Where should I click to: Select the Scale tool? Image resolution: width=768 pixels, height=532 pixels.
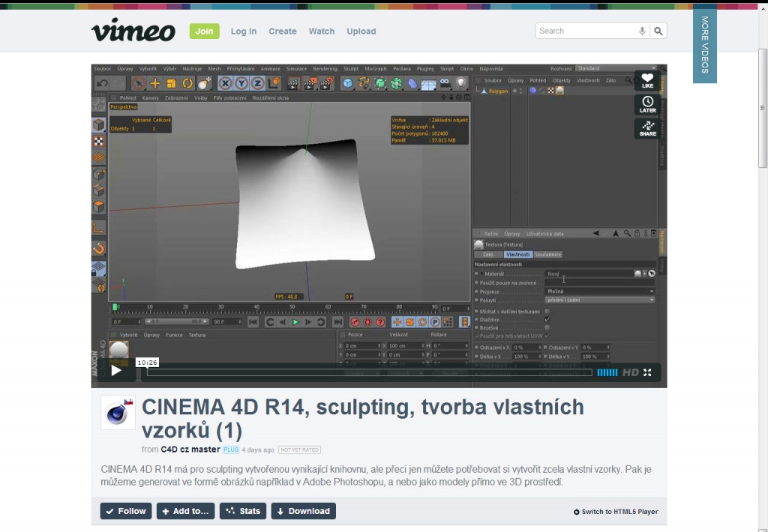pyautogui.click(x=171, y=84)
